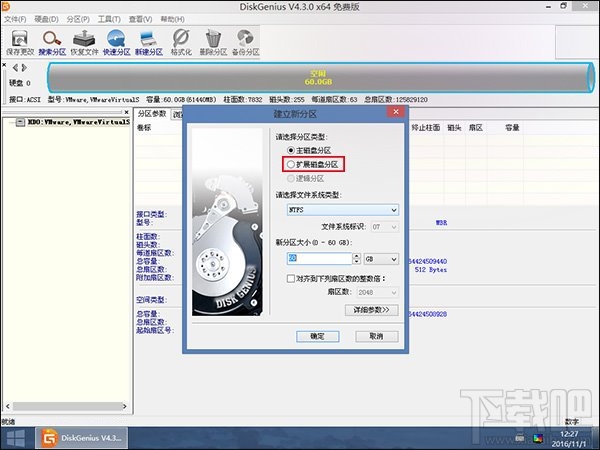Click the free space 60.0GB disk bar
The image size is (600, 450).
[x=321, y=78]
